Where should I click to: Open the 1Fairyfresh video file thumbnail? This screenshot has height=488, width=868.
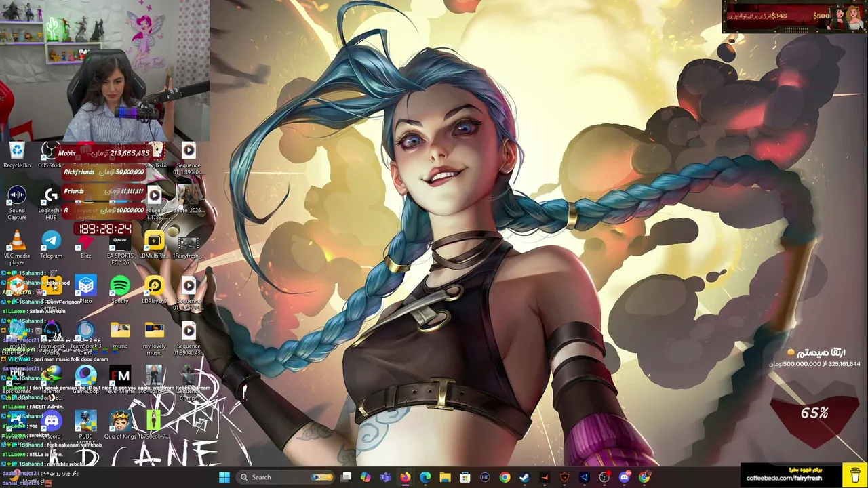point(188,245)
